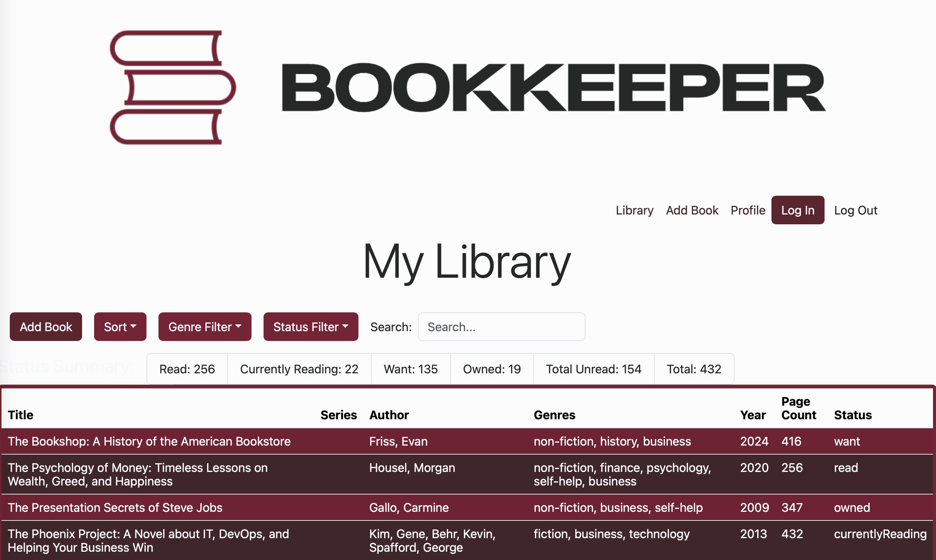936x560 pixels.
Task: Open the Status Filter dropdown
Action: pos(310,326)
